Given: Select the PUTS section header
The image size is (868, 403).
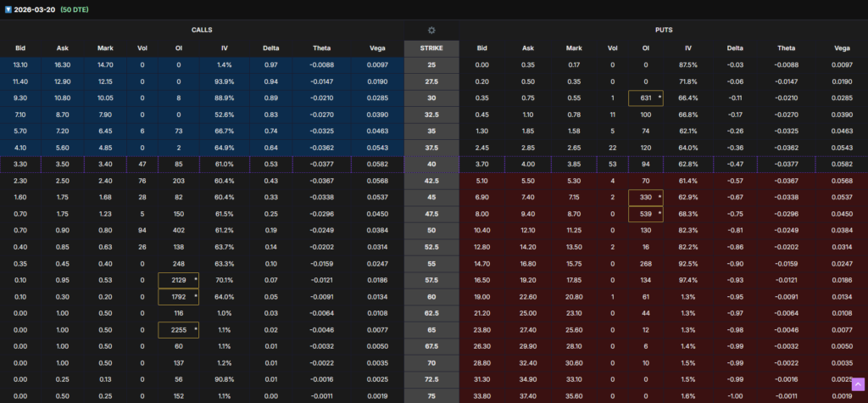Looking at the screenshot, I should click(664, 30).
